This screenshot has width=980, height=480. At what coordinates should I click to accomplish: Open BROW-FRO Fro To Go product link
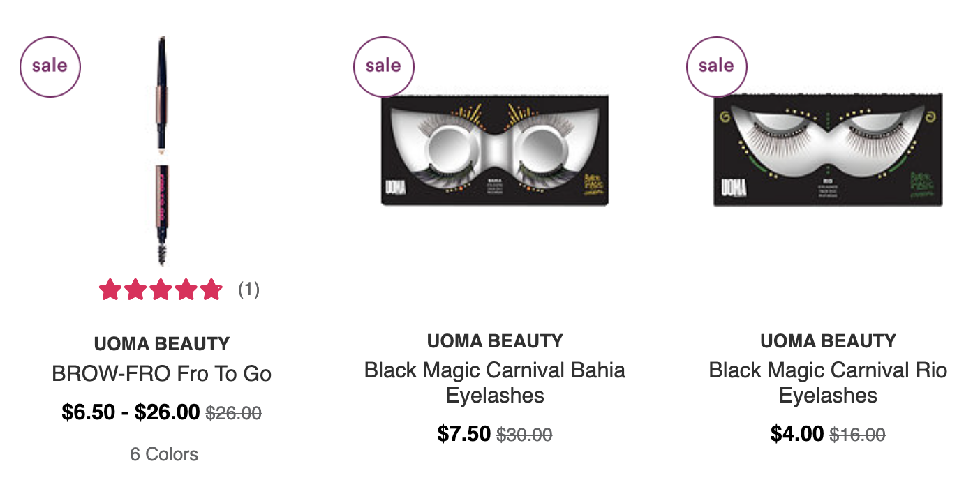(x=162, y=373)
